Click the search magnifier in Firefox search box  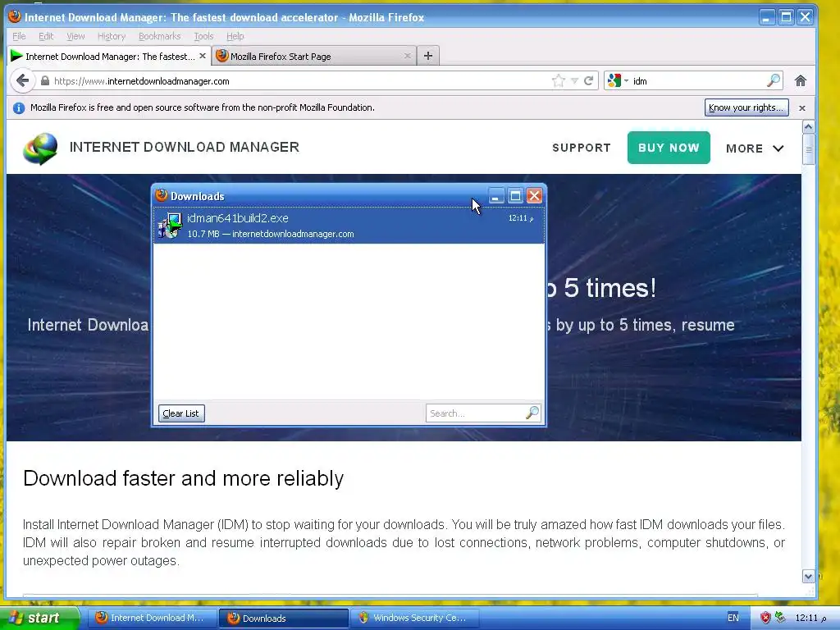773,81
